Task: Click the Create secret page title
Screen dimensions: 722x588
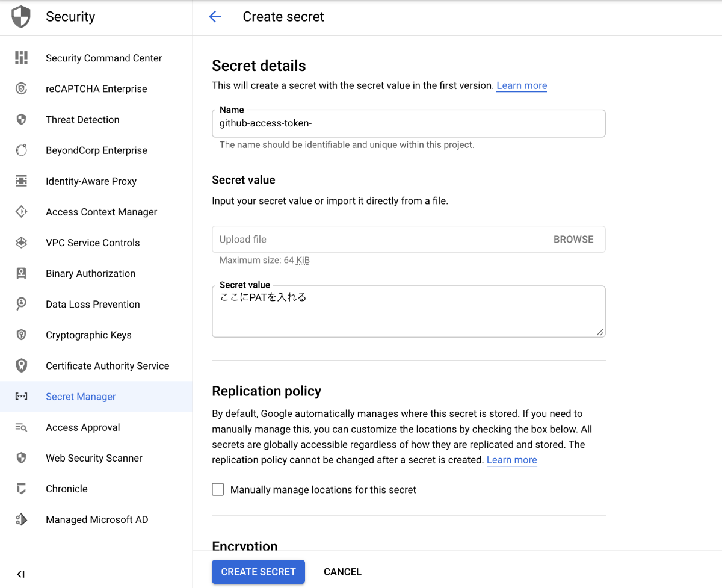Action: [283, 17]
